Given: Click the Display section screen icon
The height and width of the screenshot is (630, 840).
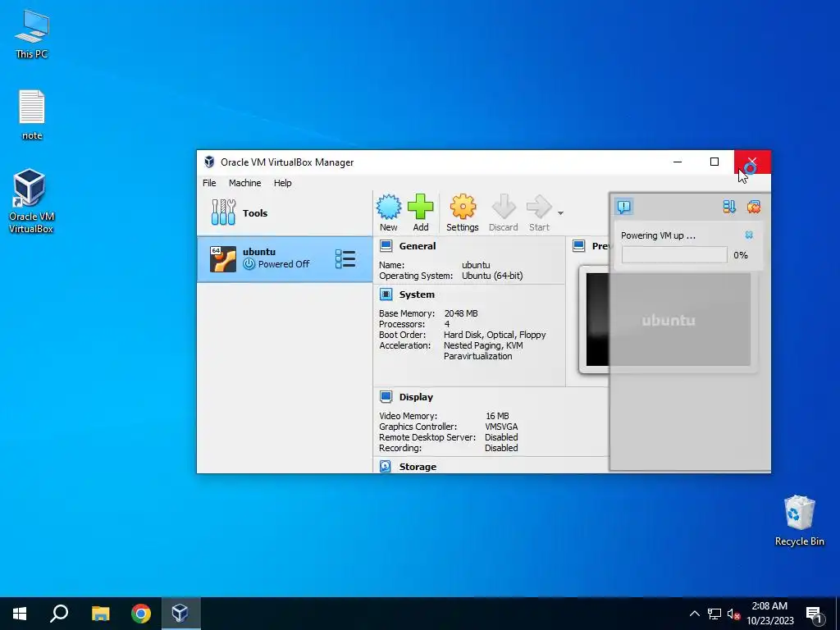Looking at the screenshot, I should click(x=386, y=396).
